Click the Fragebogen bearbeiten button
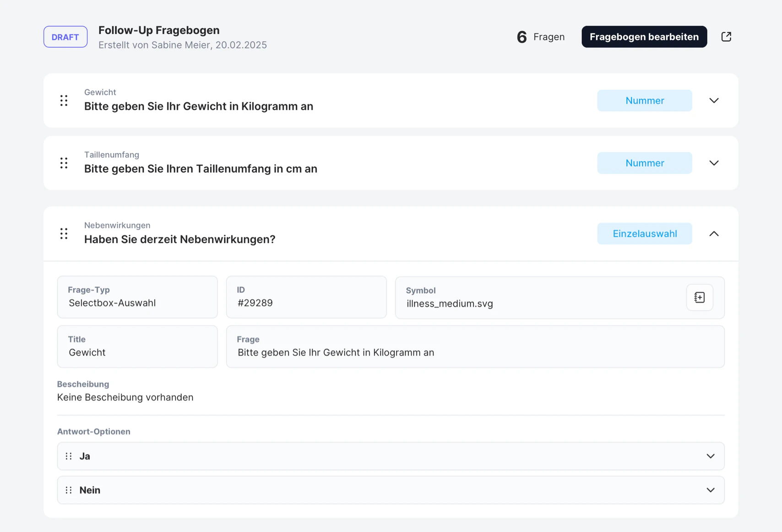Viewport: 782px width, 532px height. click(644, 37)
